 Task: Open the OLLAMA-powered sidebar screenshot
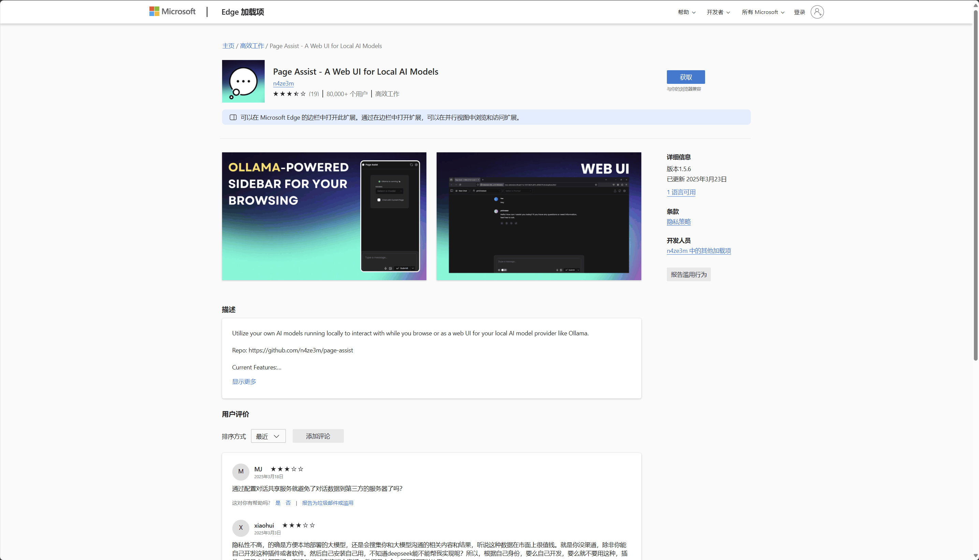324,216
